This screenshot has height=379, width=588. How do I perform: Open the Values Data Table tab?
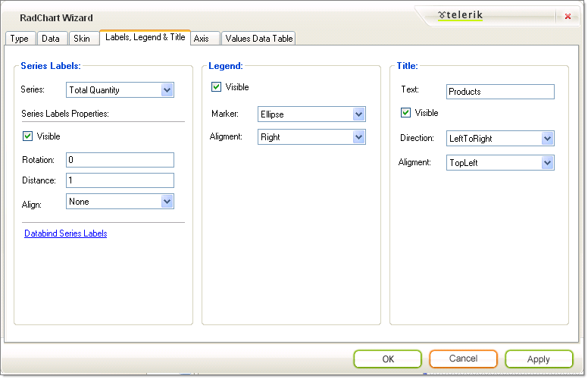pyautogui.click(x=258, y=38)
